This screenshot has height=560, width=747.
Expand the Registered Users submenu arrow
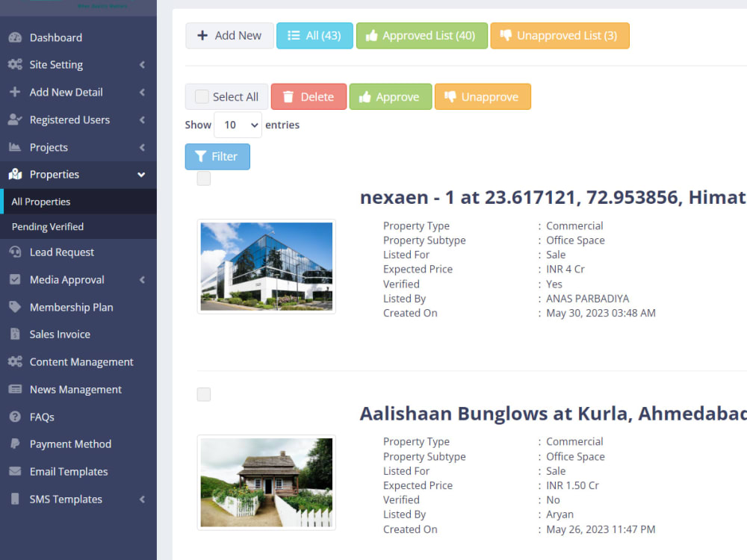(x=142, y=119)
